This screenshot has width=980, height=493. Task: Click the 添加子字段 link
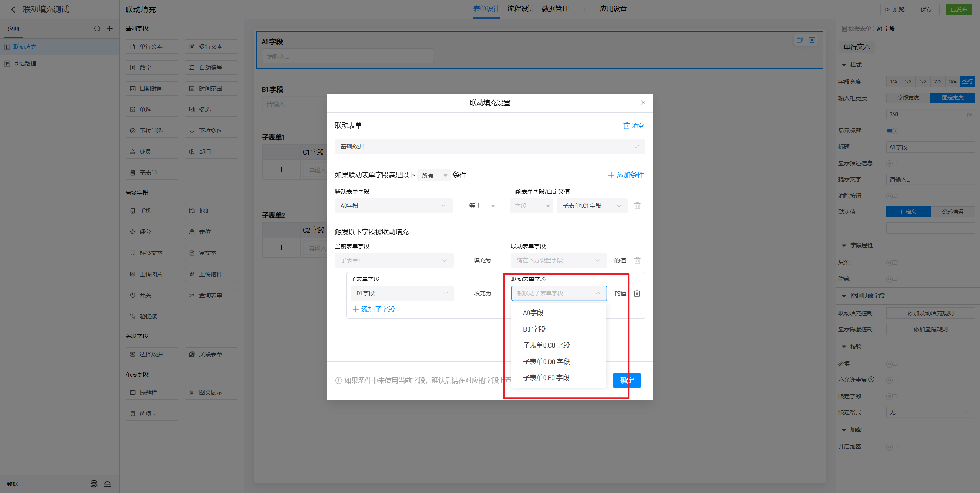point(374,309)
